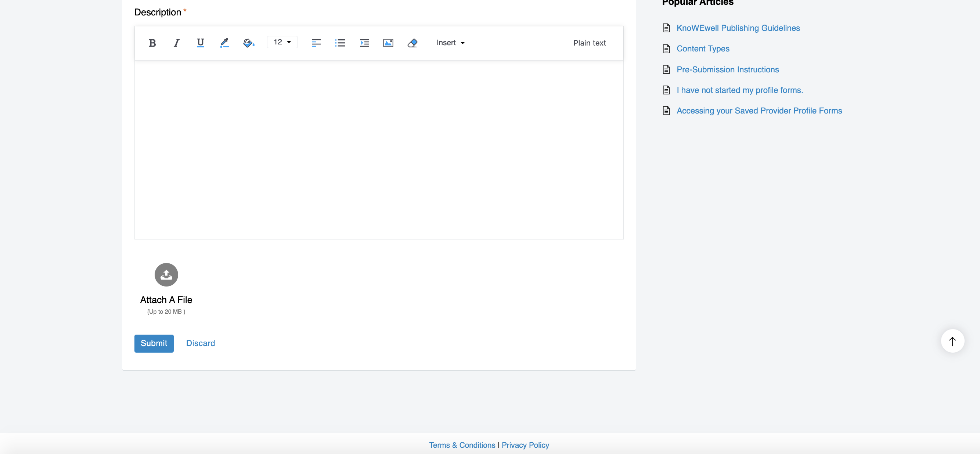This screenshot has width=980, height=454.
Task: Open 'I have not started my profile forms' article
Action: click(x=739, y=90)
